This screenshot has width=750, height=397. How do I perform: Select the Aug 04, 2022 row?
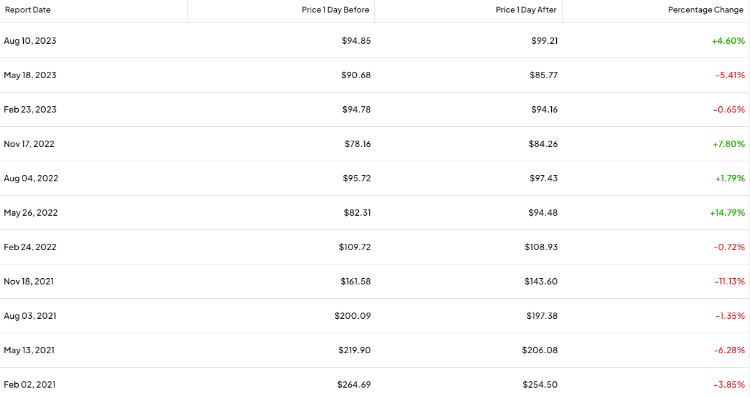[x=375, y=178]
